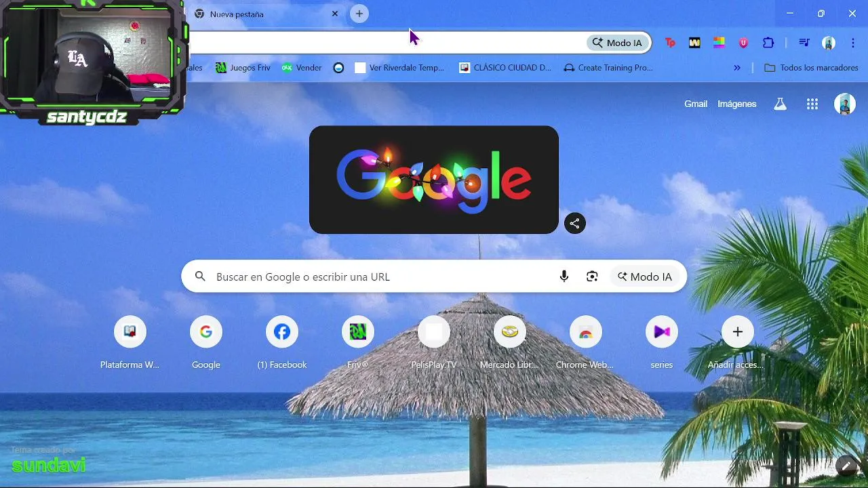The height and width of the screenshot is (488, 868).
Task: Add a shortcut with Añadir acces...
Action: coord(738,342)
